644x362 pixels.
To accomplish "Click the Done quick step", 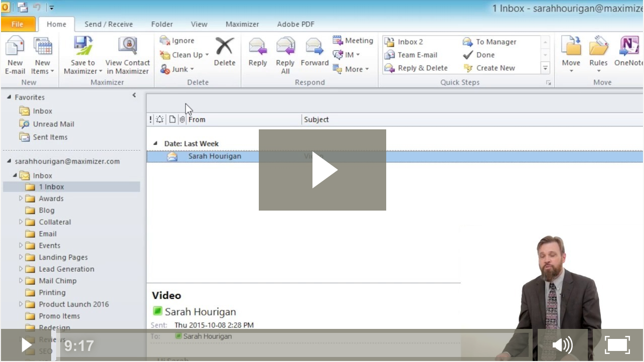I will pyautogui.click(x=479, y=55).
